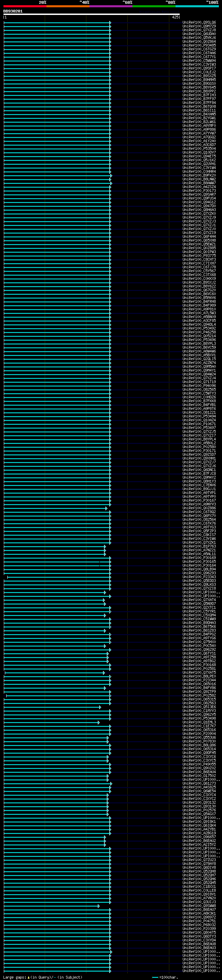Screen dimensions: 222x980
Task: Select hit label UniRef100_B7FKK8
Action: 199,401
